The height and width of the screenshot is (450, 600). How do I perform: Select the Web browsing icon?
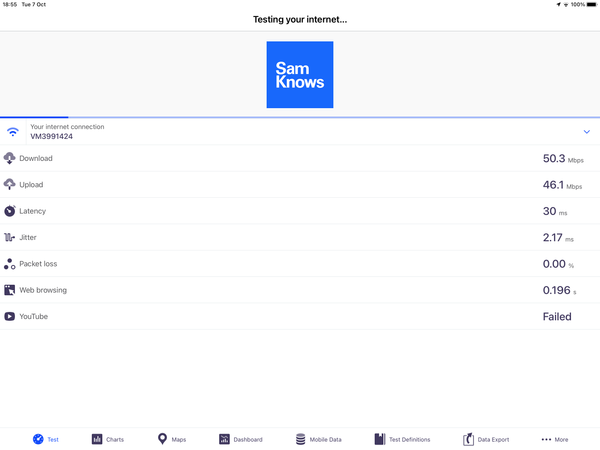click(10, 290)
